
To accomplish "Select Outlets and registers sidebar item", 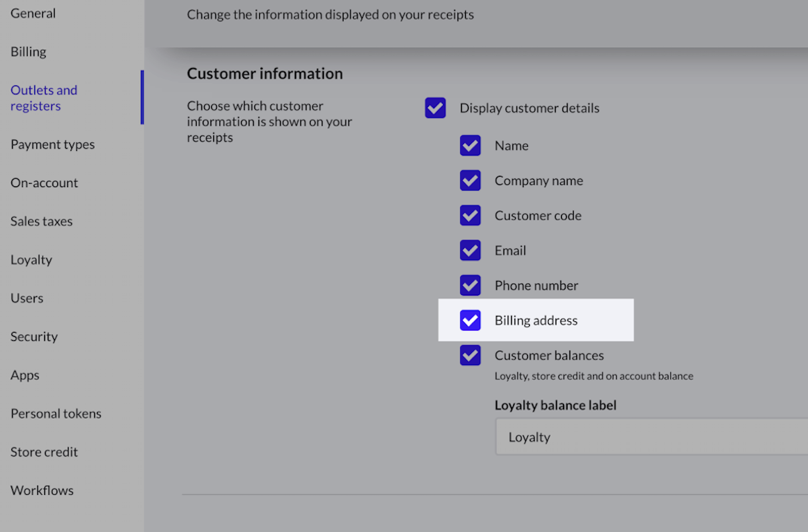I will (x=44, y=98).
